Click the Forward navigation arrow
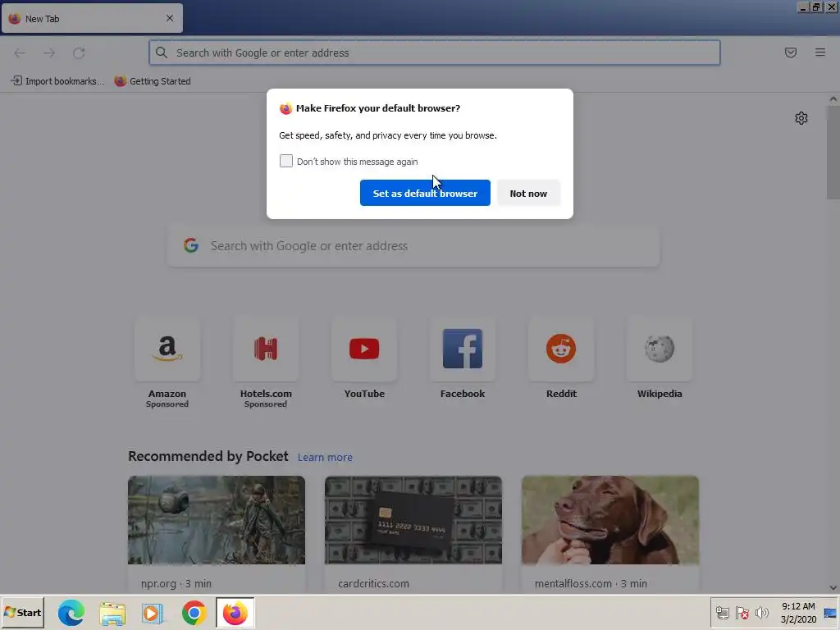This screenshot has width=840, height=630. pyautogui.click(x=49, y=52)
